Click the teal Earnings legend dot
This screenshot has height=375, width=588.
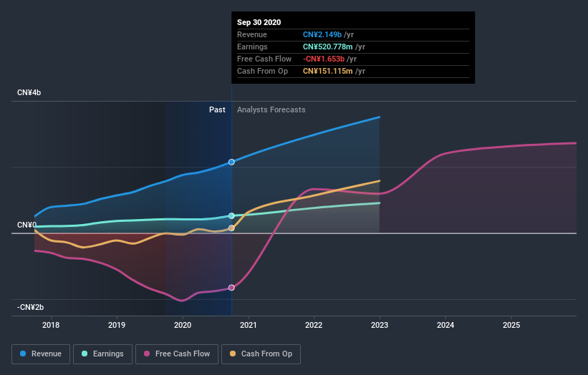[x=85, y=354]
